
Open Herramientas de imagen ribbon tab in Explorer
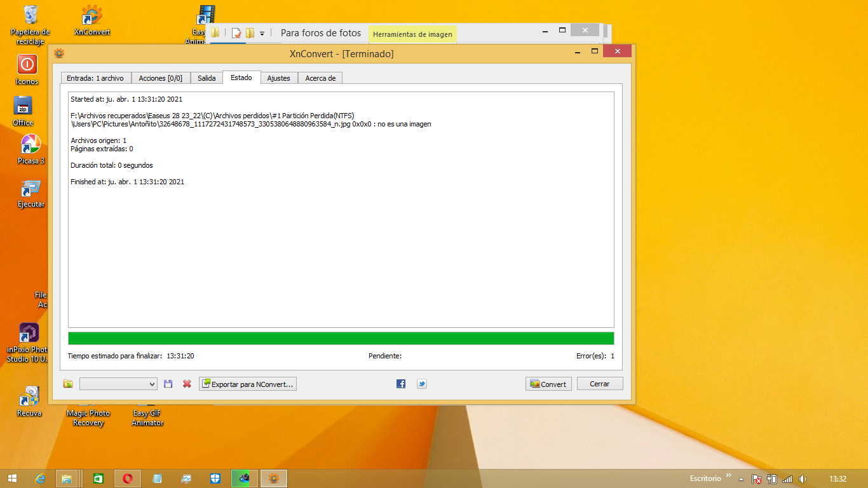[412, 34]
